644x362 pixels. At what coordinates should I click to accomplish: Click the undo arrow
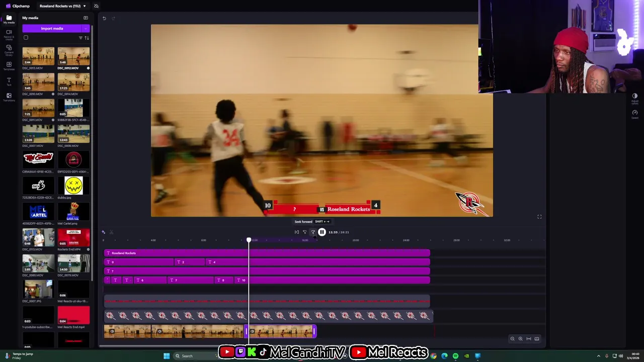point(104,18)
